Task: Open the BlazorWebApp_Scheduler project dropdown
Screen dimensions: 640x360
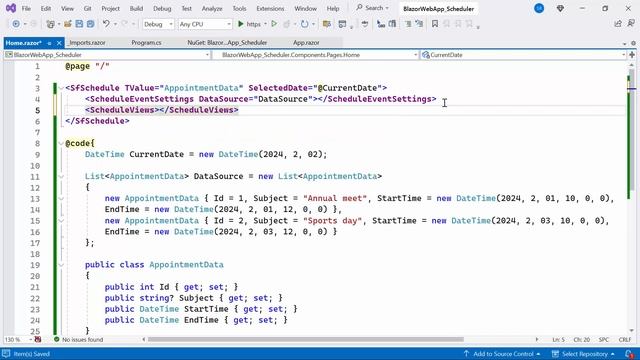Action: click(107, 55)
